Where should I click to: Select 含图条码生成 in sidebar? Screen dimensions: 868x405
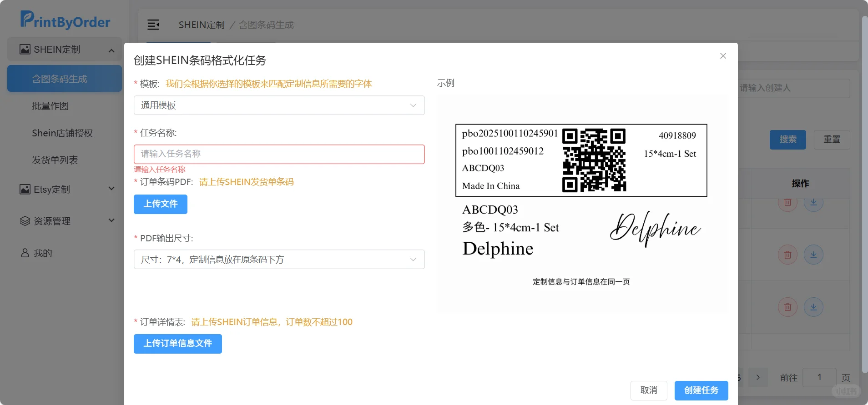pos(65,79)
